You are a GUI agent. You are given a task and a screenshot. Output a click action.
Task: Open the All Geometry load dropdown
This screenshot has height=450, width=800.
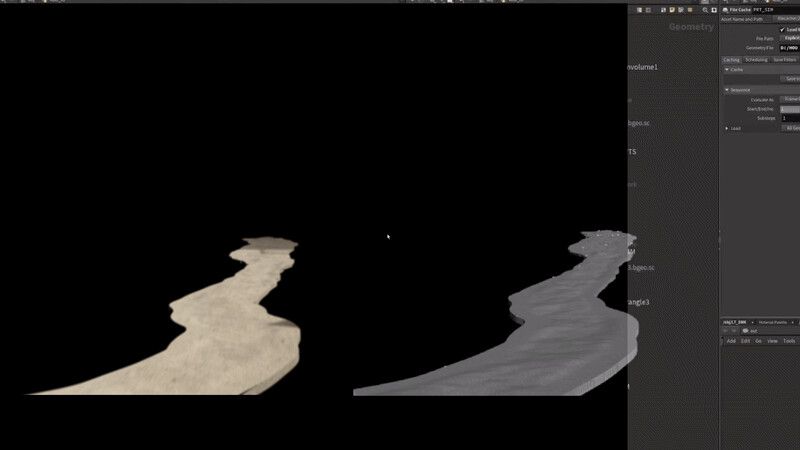(x=790, y=128)
